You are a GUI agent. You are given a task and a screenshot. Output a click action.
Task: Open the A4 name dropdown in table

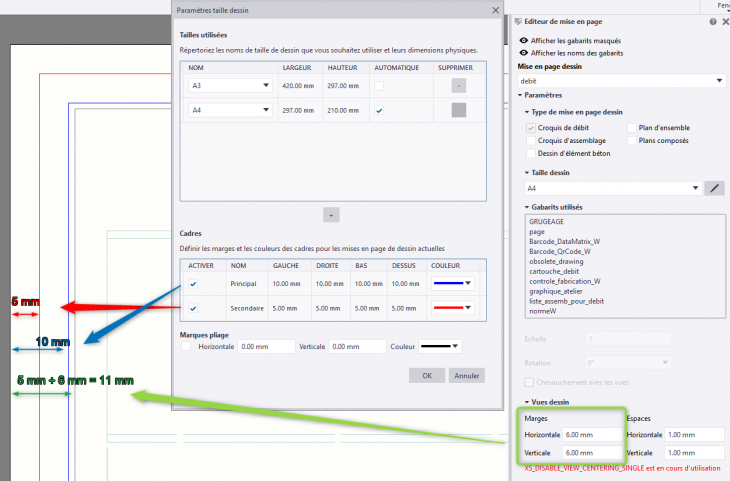230,110
